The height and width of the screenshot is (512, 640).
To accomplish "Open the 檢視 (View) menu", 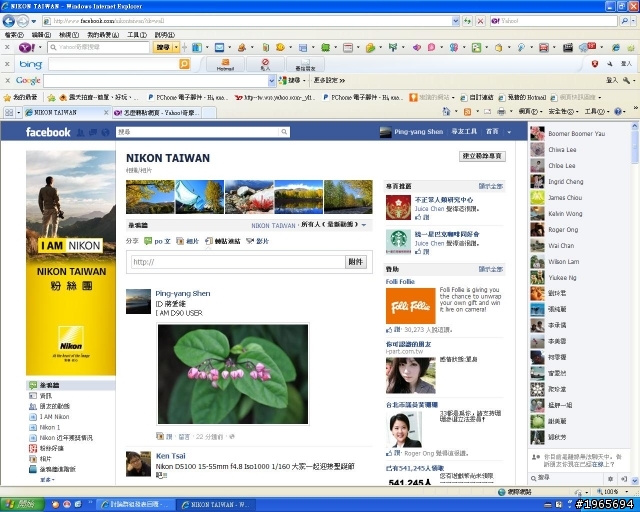I will point(69,35).
